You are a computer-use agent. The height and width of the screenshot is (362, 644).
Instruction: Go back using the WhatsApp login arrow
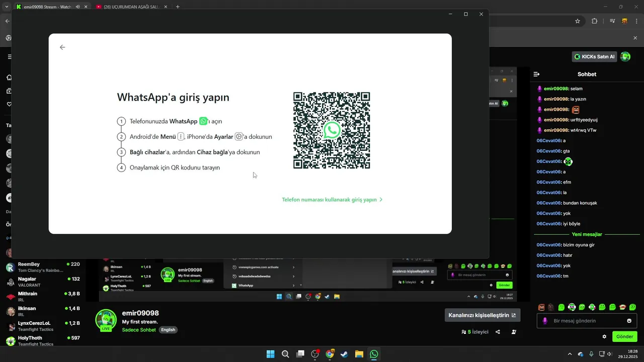click(62, 47)
